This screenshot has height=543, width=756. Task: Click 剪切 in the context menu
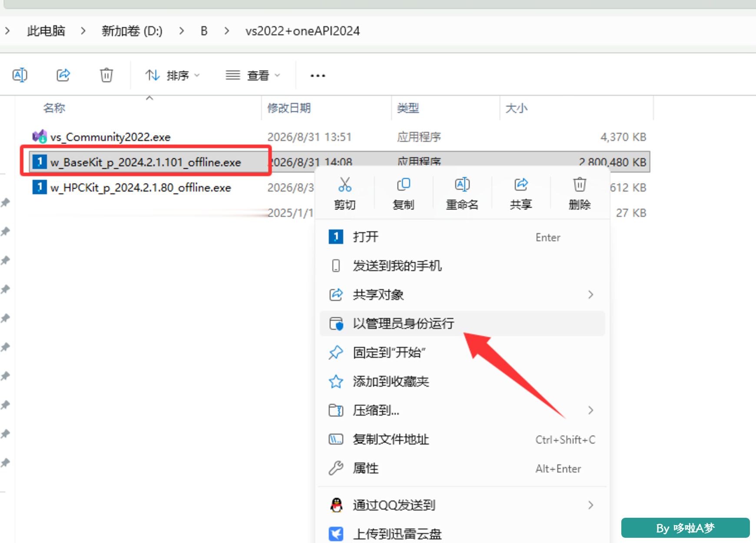[x=345, y=193]
